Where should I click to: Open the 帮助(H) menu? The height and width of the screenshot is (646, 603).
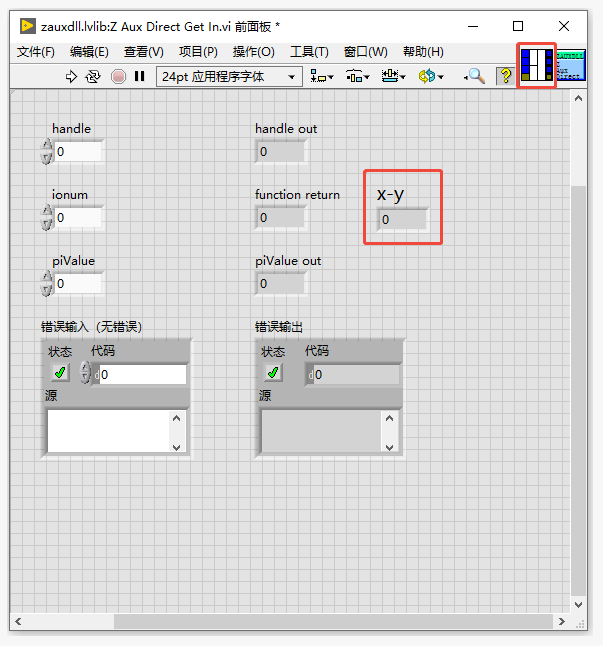423,52
